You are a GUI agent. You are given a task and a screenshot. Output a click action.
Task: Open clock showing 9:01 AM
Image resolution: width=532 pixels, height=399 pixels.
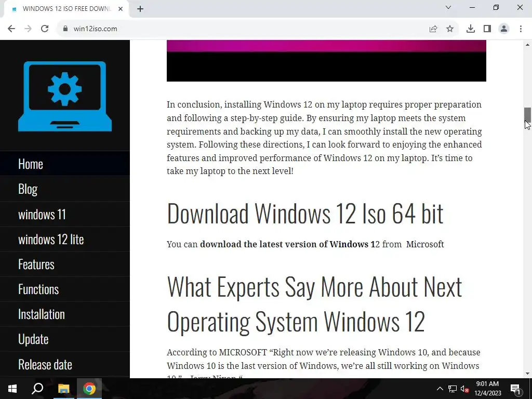click(487, 389)
